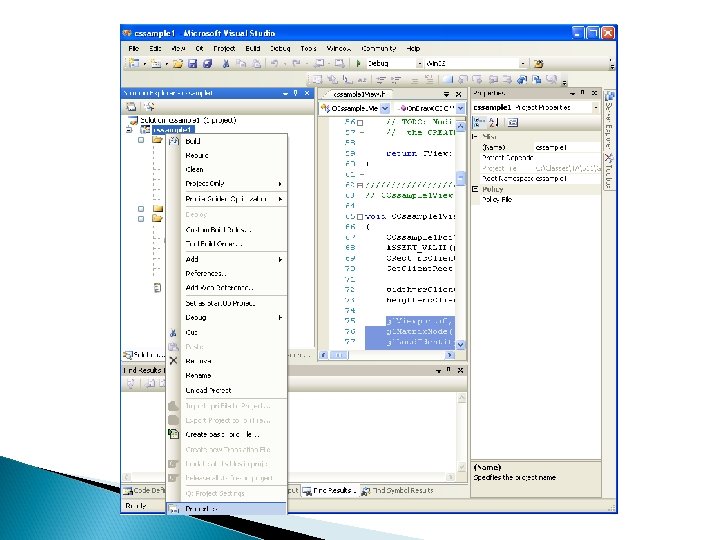Image resolution: width=720 pixels, height=540 pixels.
Task: Collapse the cssample1 project tree node
Action: tap(129, 130)
